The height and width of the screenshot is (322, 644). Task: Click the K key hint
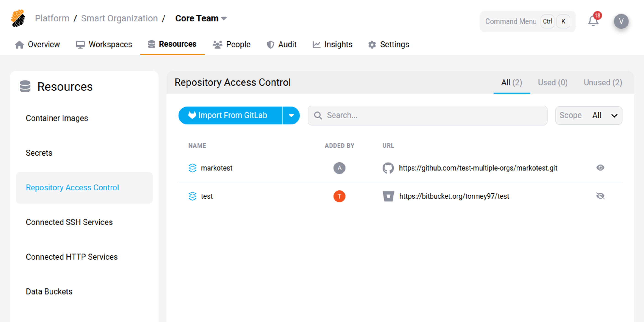coord(563,21)
